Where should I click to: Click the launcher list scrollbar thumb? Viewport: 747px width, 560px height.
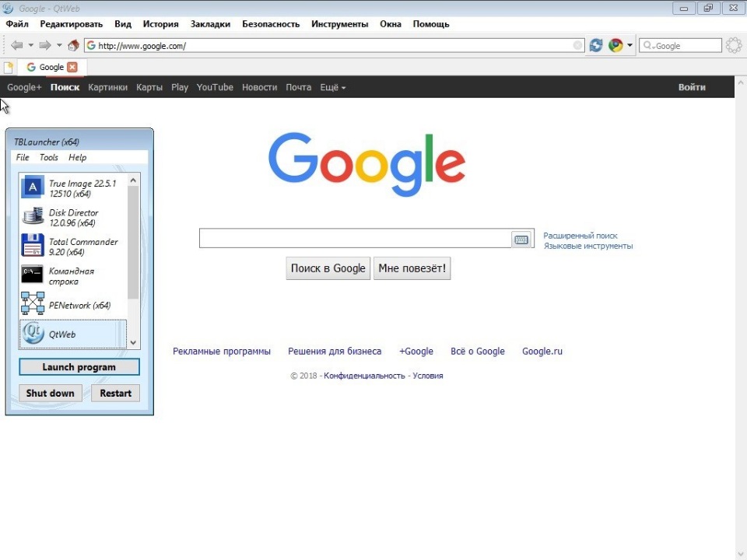133,243
